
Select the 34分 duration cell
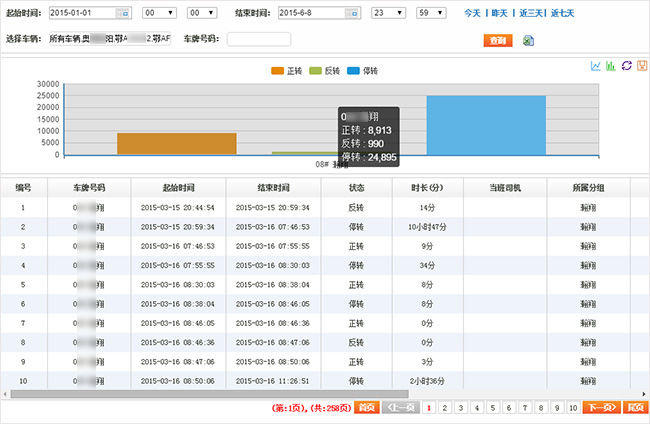coord(427,266)
